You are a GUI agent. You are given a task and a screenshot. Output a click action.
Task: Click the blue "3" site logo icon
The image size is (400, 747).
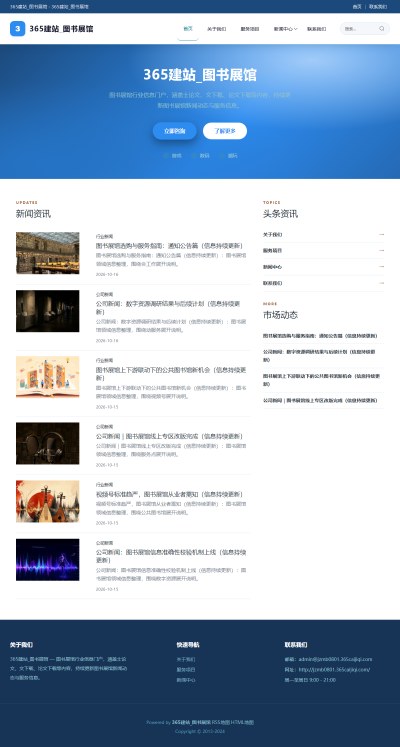[18, 29]
